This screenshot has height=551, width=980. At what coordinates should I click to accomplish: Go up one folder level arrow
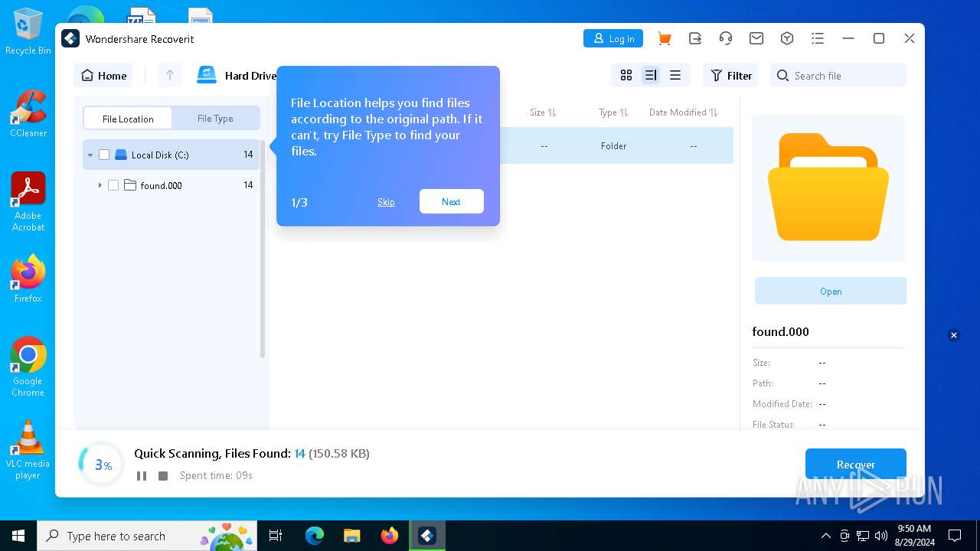[170, 75]
